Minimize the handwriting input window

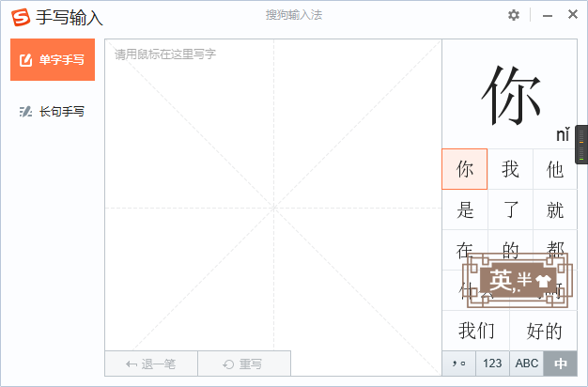pyautogui.click(x=548, y=16)
